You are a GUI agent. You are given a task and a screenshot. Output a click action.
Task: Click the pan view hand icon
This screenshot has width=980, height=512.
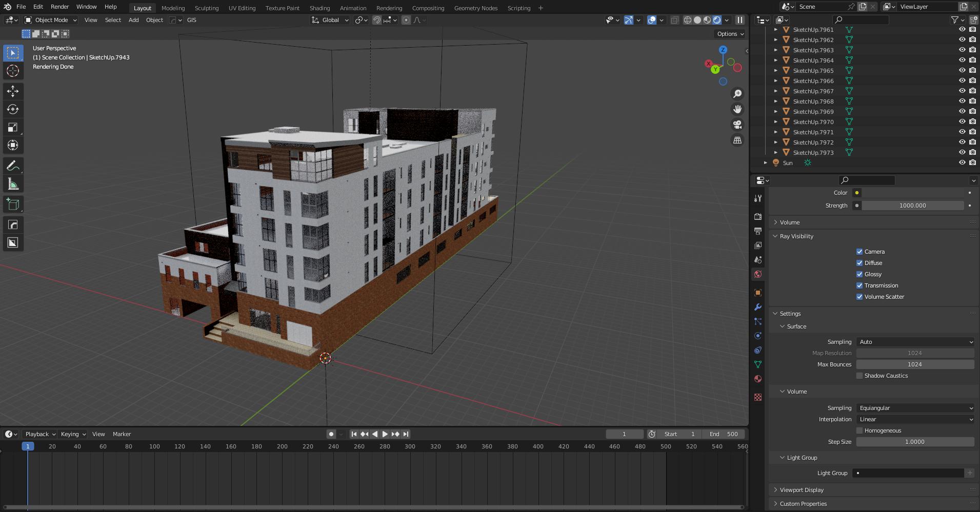click(x=737, y=109)
